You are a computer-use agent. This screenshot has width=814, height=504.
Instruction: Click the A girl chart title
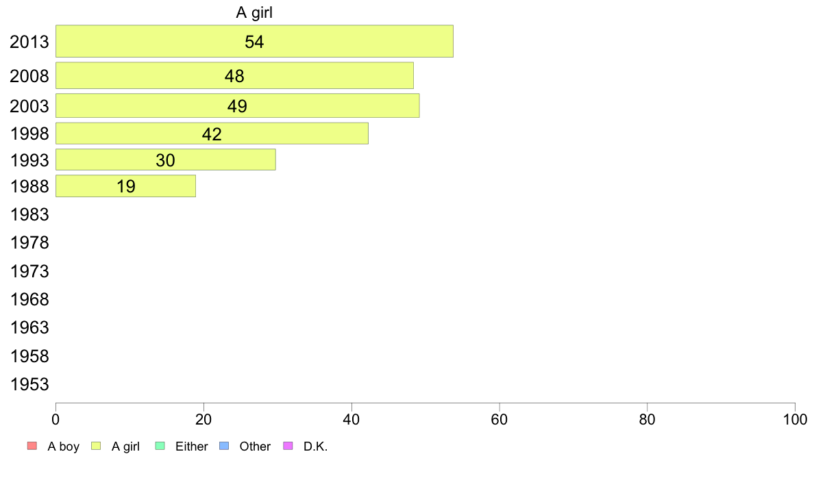pyautogui.click(x=254, y=12)
